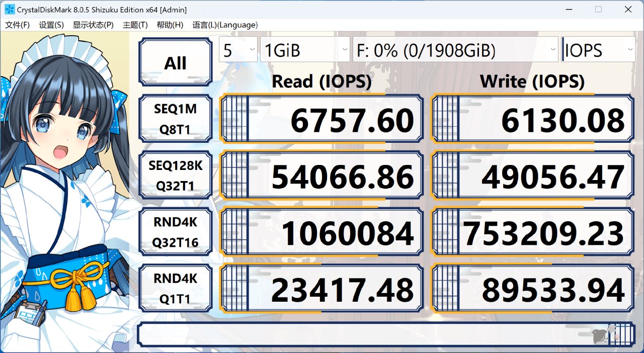The height and width of the screenshot is (353, 644).
Task: Click the empty comment field at bottom
Action: [x=386, y=334]
